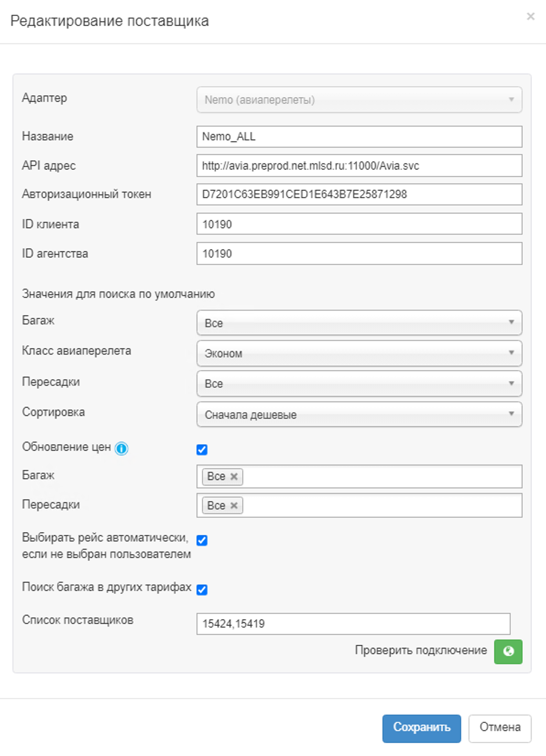Click the Список поставщиков input field

tap(353, 624)
